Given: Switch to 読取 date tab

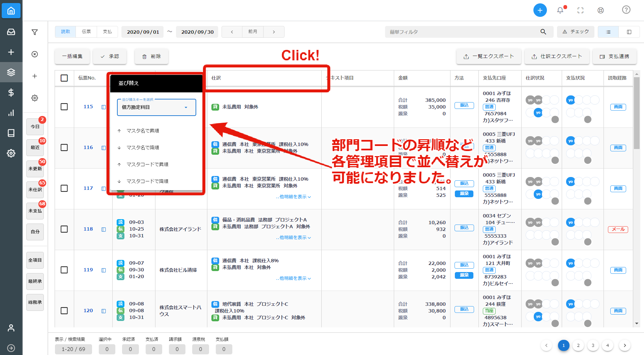Looking at the screenshot, I should [x=65, y=32].
